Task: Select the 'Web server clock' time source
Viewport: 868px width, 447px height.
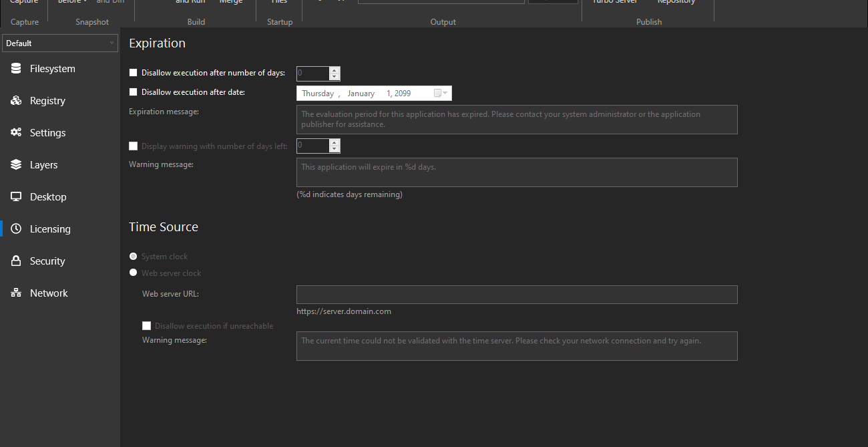Action: pos(133,273)
